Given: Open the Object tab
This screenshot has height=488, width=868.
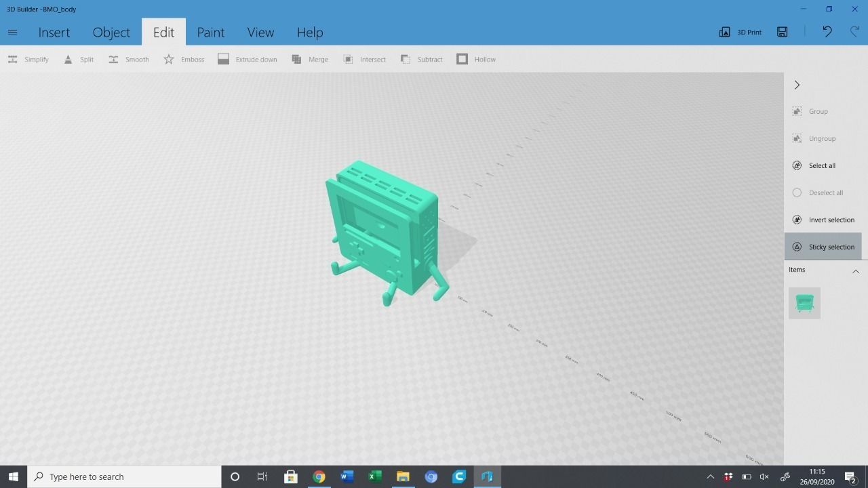Looking at the screenshot, I should 111,32.
